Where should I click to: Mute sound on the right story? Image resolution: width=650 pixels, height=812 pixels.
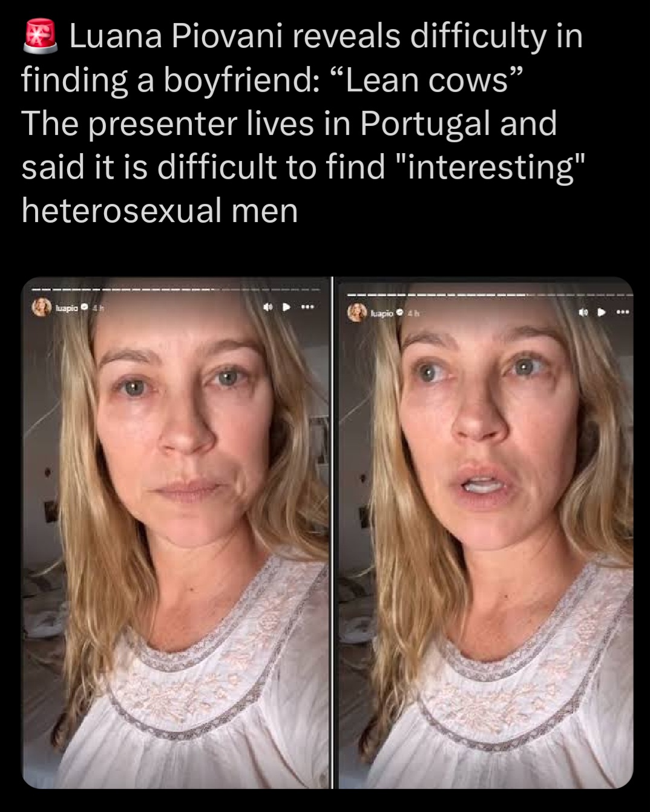tap(583, 313)
